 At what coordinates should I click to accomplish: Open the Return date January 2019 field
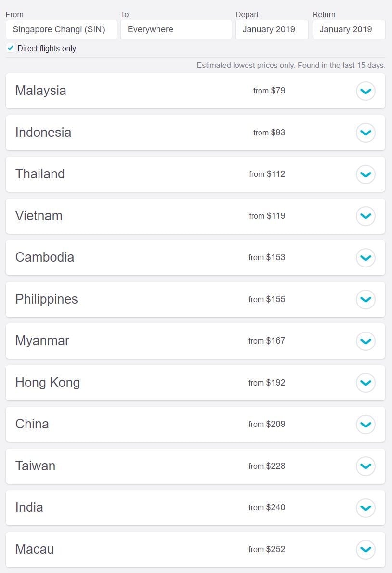(x=349, y=29)
